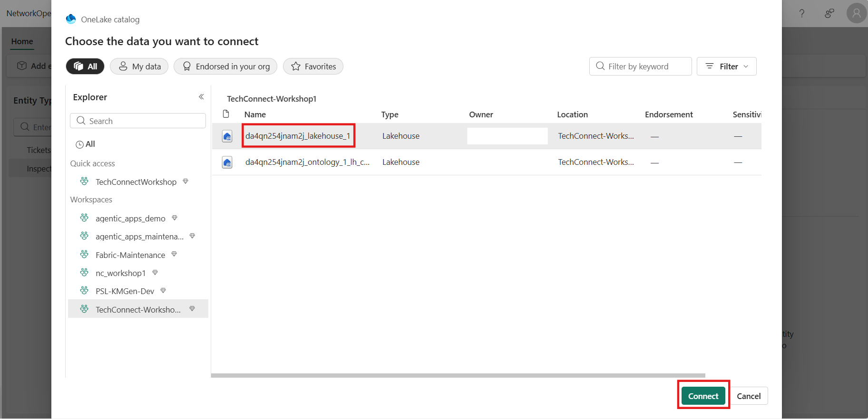Click the clock icon next to All
The height and width of the screenshot is (419, 868).
pyautogui.click(x=79, y=144)
